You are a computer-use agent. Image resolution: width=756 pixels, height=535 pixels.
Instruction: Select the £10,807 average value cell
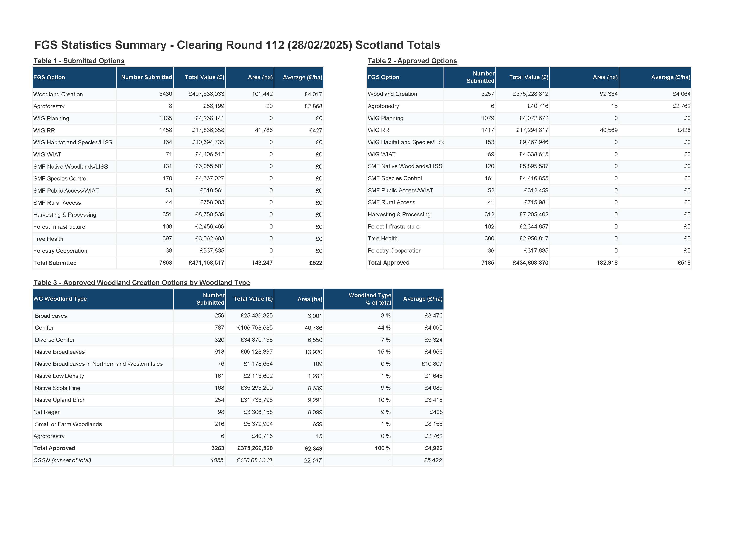tap(432, 364)
